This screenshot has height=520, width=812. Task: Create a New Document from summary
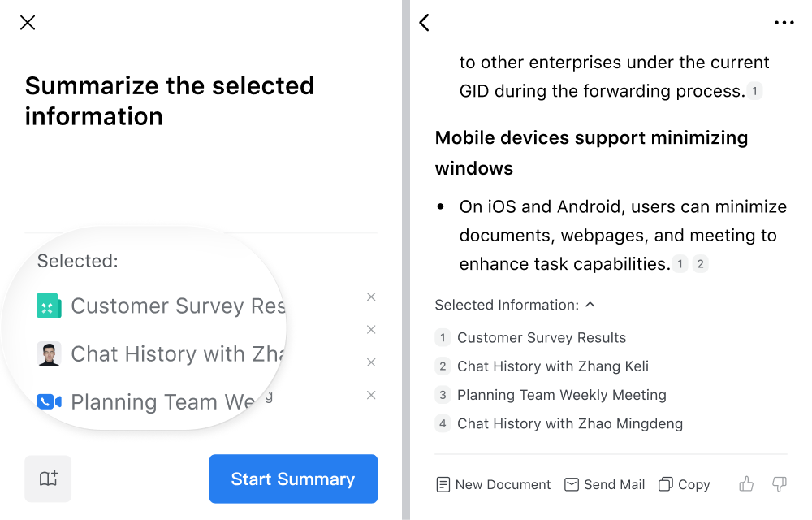[494, 484]
